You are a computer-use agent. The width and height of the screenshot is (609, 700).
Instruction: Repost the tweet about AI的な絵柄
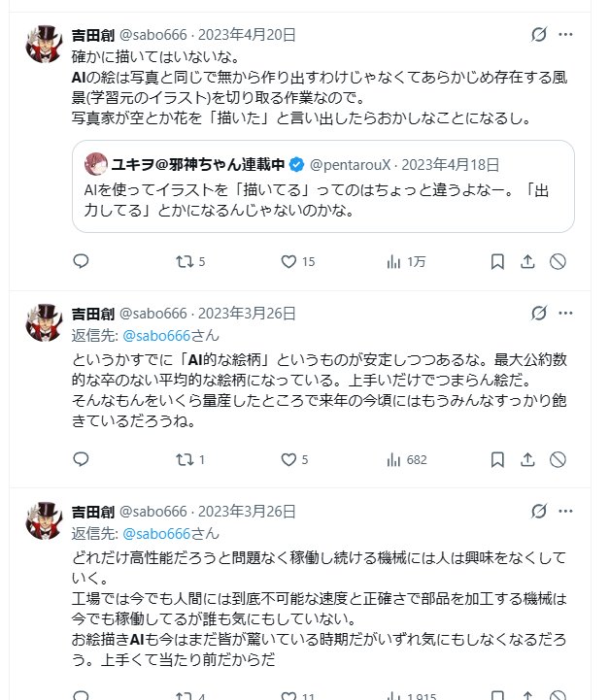click(183, 459)
